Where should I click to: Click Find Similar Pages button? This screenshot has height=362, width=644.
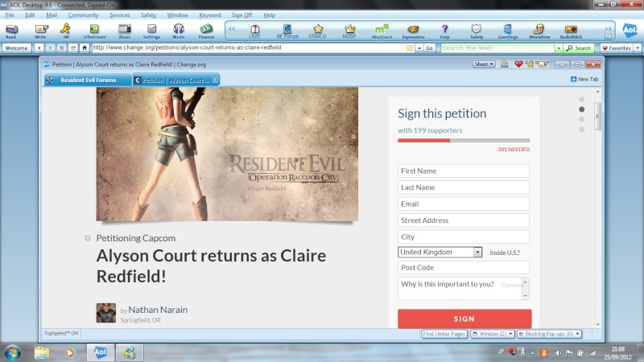[x=444, y=334]
